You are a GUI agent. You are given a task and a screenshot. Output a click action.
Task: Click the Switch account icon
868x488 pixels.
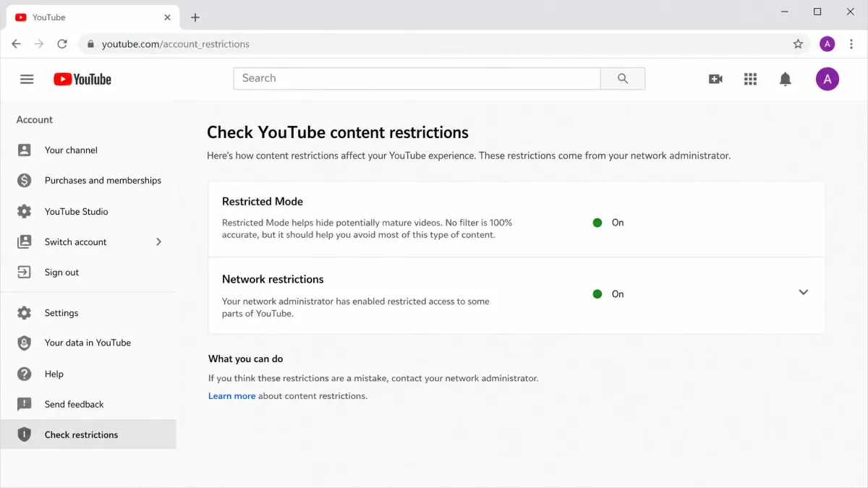[x=25, y=241]
